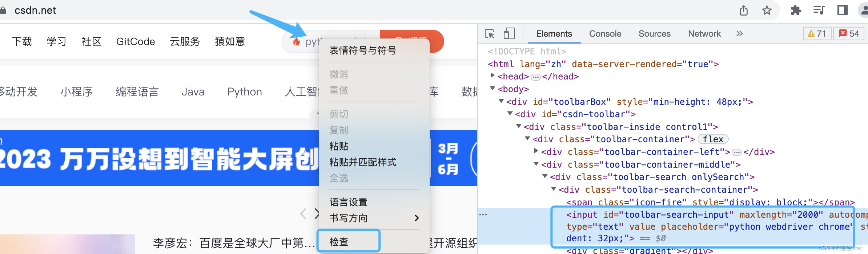Click the 2023 智能大屏 banner image
Image resolution: width=868 pixels, height=254 pixels.
[159, 158]
